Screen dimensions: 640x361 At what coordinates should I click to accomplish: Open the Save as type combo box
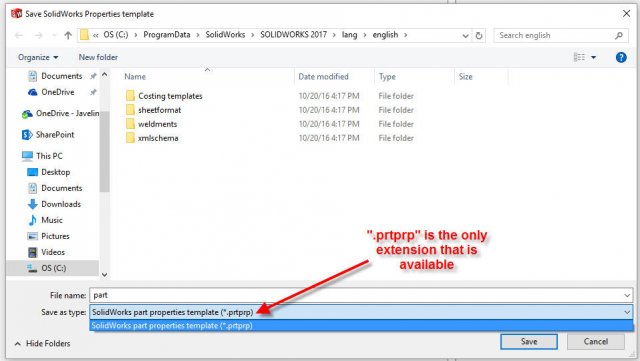click(x=361, y=312)
